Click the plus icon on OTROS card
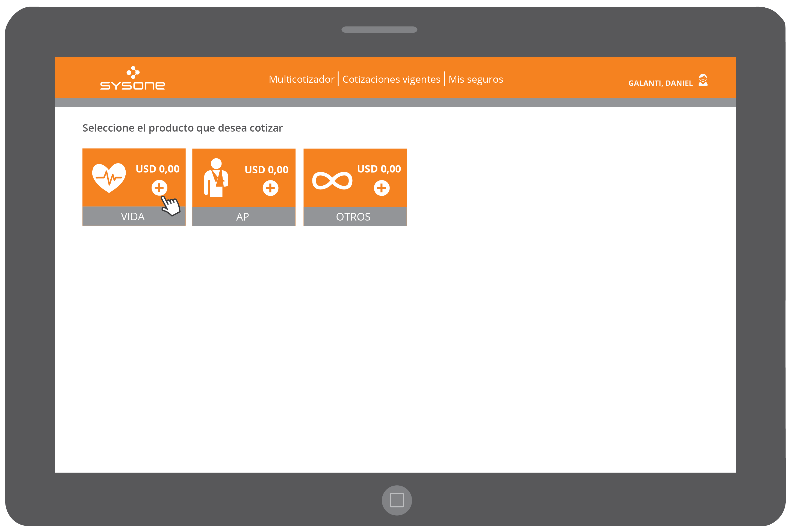 [x=382, y=188]
